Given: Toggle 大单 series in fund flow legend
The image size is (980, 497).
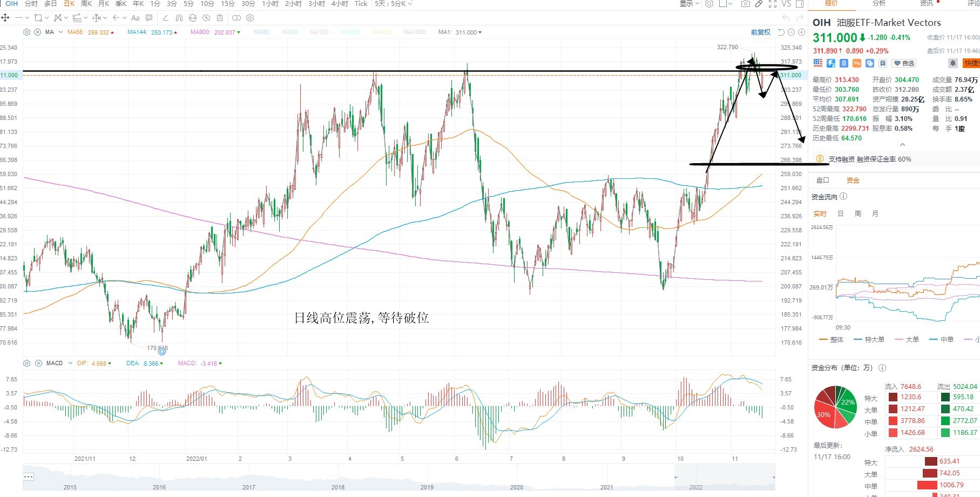Looking at the screenshot, I should (907, 339).
